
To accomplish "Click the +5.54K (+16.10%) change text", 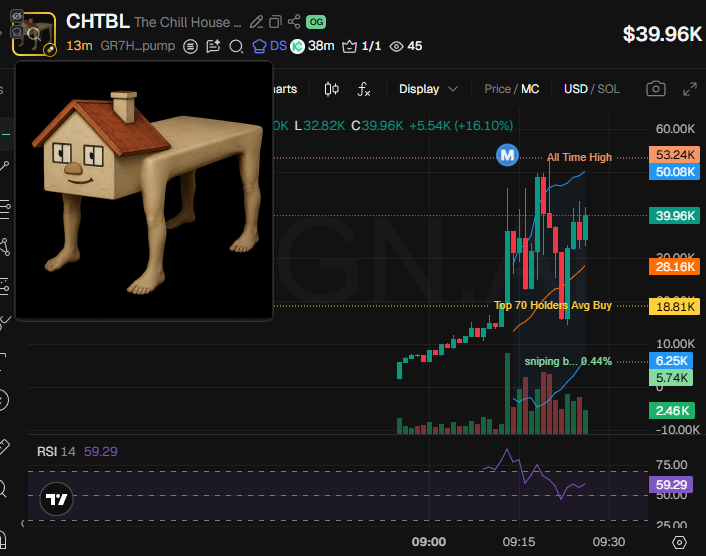I will point(461,126).
